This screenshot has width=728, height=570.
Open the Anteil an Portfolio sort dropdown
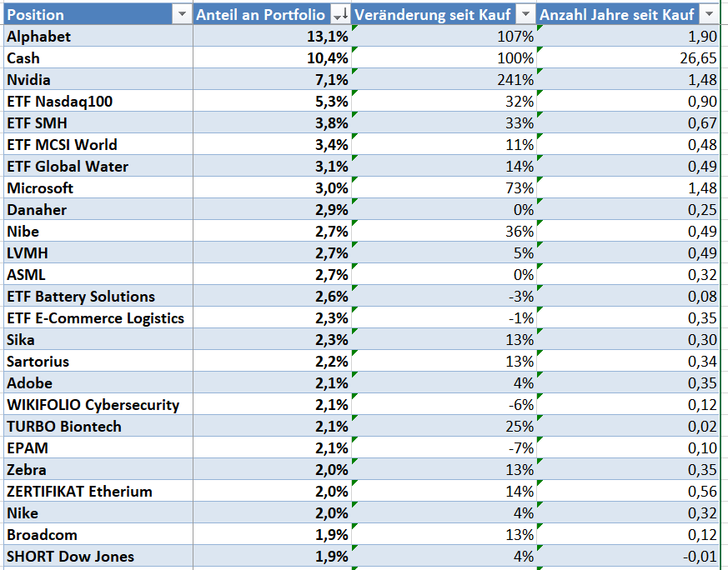point(340,15)
